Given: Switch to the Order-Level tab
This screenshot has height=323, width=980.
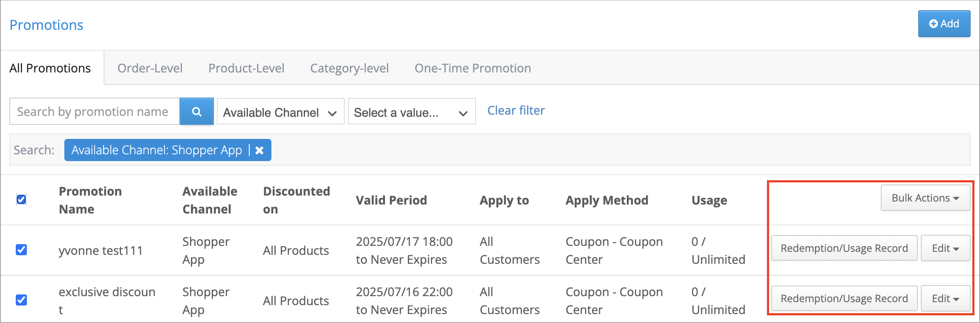Looking at the screenshot, I should tap(150, 68).
